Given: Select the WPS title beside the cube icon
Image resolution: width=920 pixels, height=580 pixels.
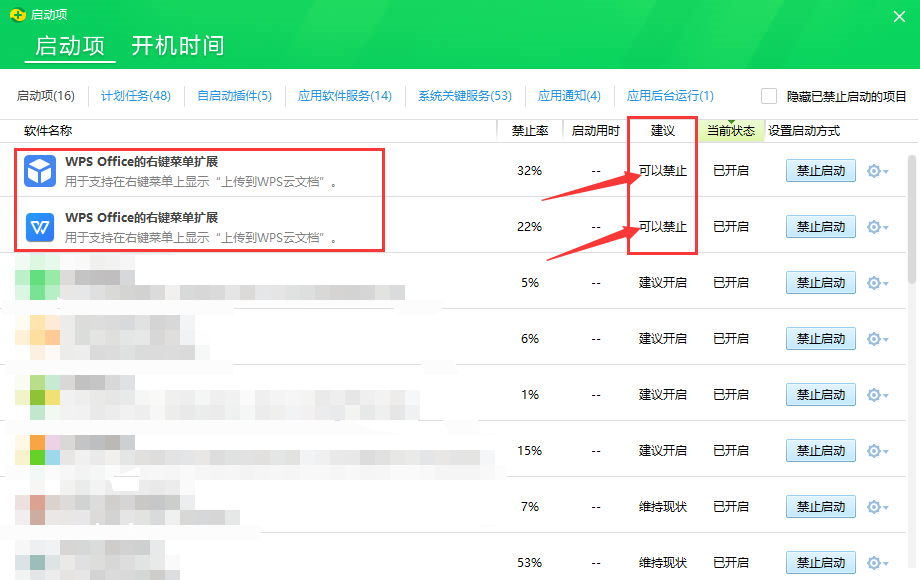Looking at the screenshot, I should tap(141, 162).
